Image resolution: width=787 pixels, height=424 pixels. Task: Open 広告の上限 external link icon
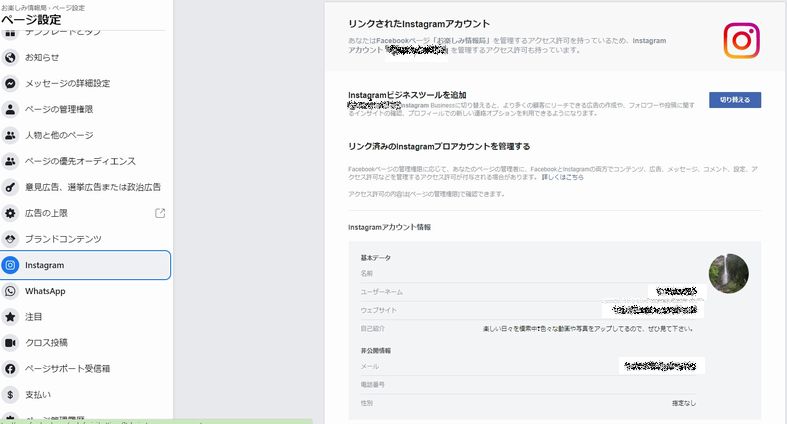click(x=160, y=213)
